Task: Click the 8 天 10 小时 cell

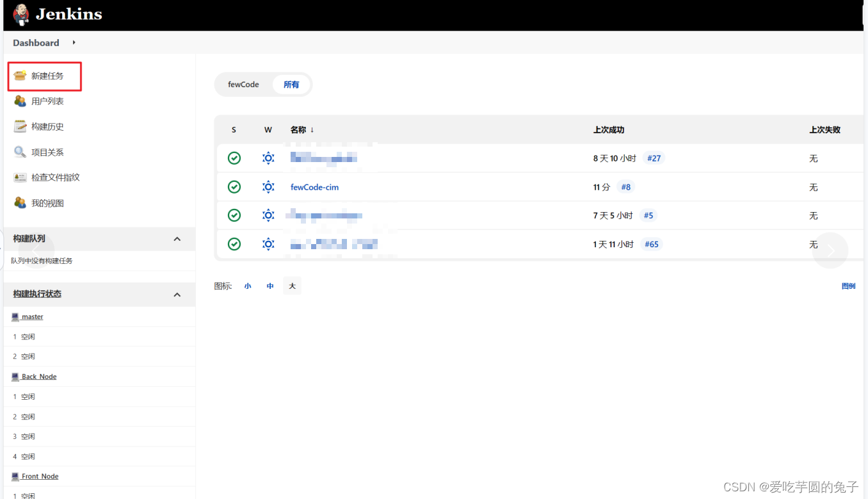Action: pyautogui.click(x=615, y=158)
